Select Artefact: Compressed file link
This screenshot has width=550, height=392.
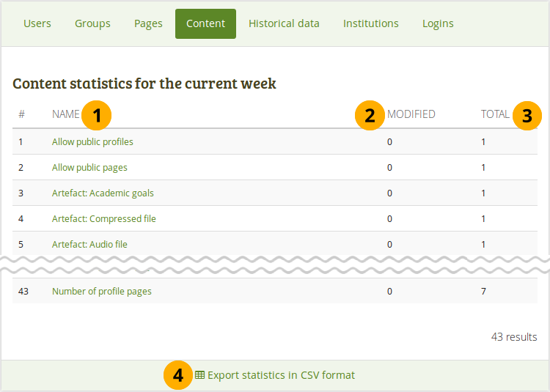click(x=103, y=219)
